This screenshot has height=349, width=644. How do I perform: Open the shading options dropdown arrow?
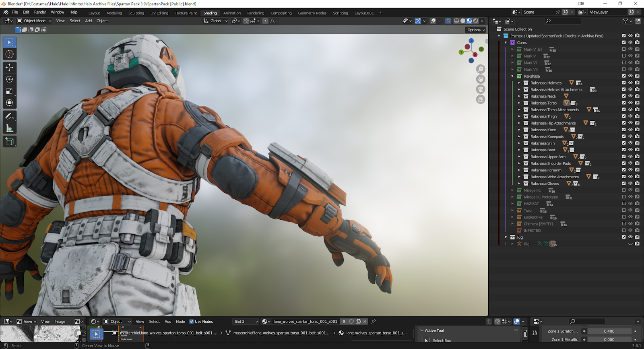[x=482, y=21]
